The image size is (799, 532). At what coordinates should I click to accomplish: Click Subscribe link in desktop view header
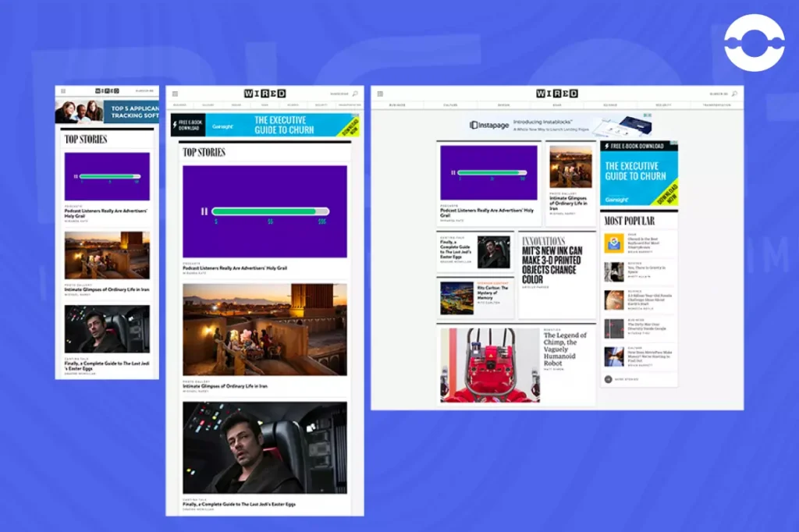[719, 94]
